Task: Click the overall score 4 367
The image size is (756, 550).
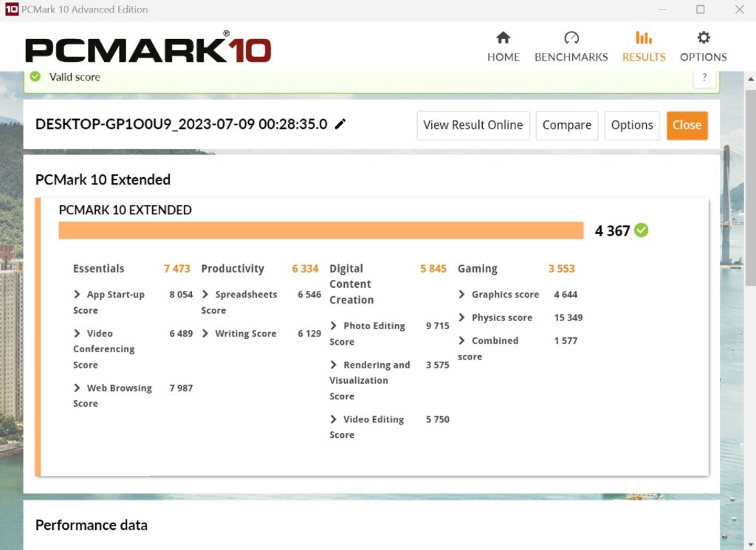Action: pyautogui.click(x=612, y=231)
